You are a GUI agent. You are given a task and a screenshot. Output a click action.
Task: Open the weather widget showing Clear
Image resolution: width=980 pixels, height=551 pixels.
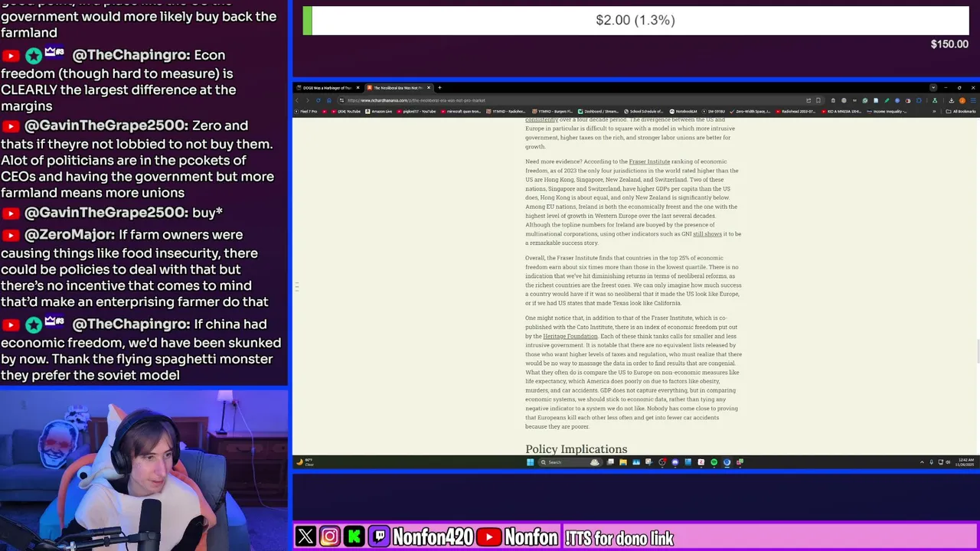(305, 462)
